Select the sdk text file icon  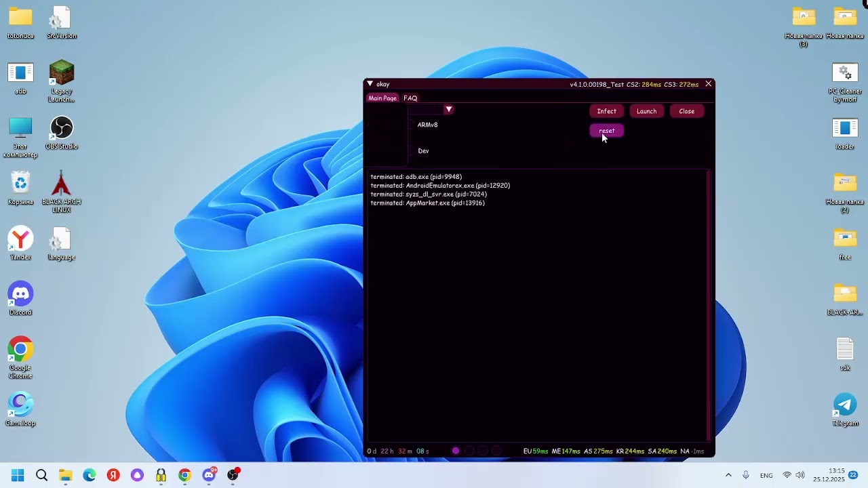click(x=845, y=354)
